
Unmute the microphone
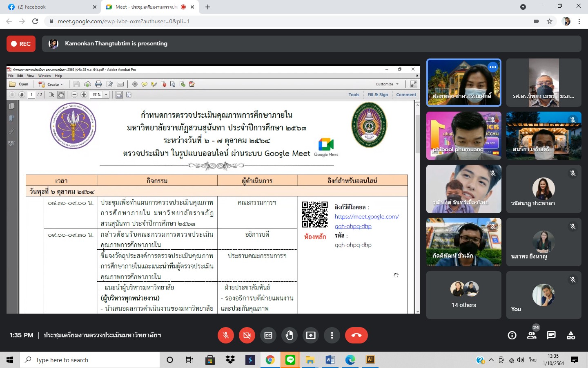click(x=226, y=335)
